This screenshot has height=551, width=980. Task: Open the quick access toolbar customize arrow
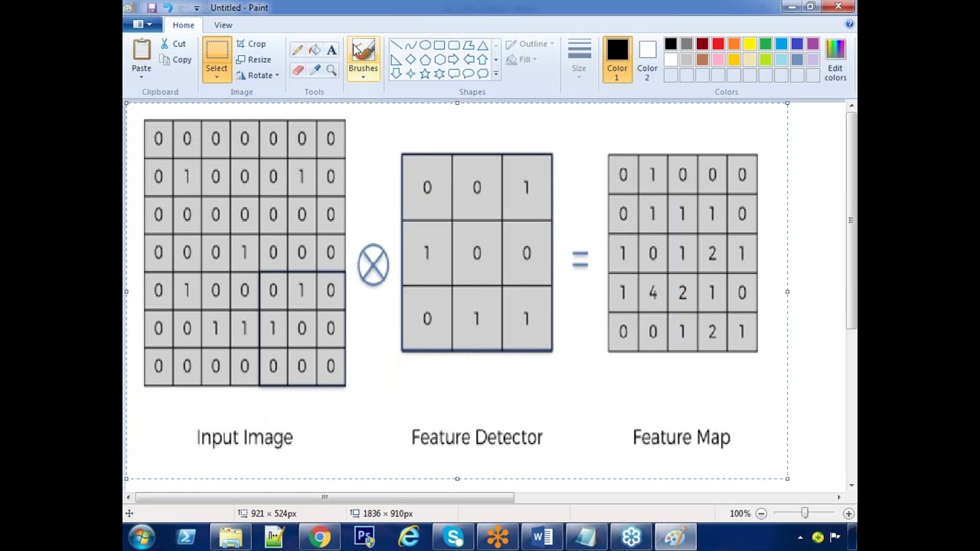coord(197,8)
